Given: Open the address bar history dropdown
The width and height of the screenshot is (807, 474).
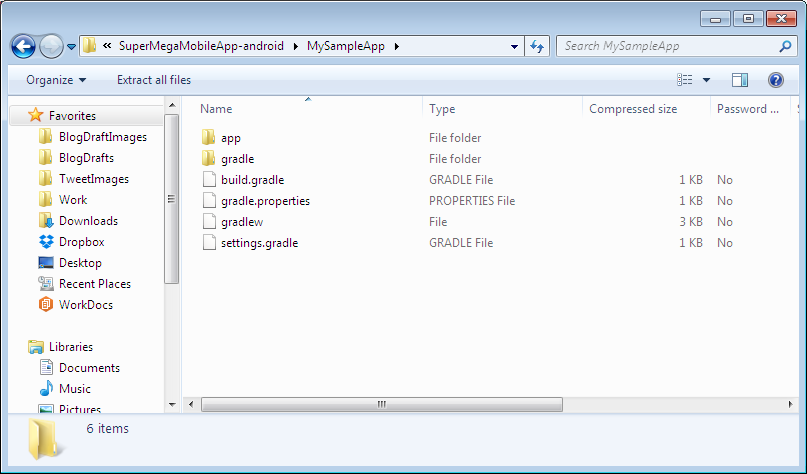Looking at the screenshot, I should click(x=514, y=46).
